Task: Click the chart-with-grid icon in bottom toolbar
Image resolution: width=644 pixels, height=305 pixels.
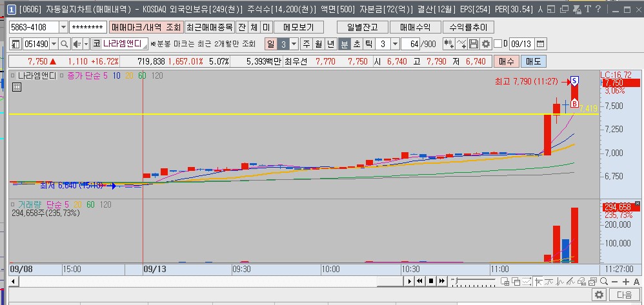Action: [x=505, y=281]
